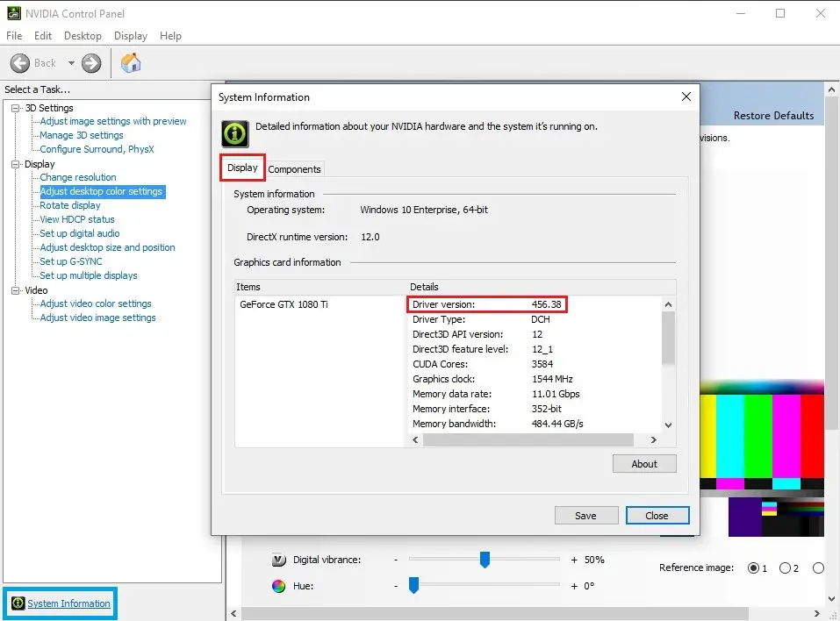Open the Desktop menu

click(x=83, y=36)
